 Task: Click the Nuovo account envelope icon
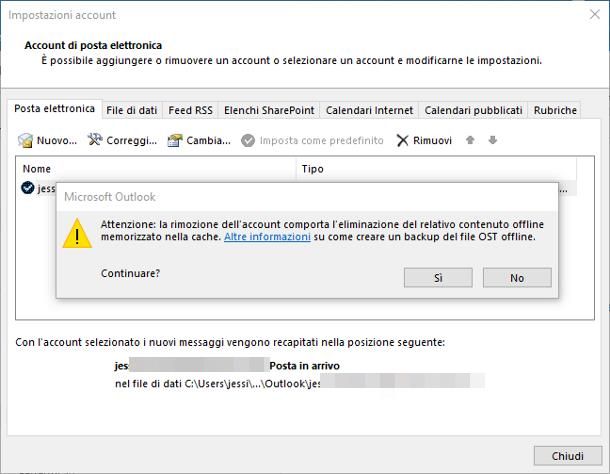(x=25, y=140)
